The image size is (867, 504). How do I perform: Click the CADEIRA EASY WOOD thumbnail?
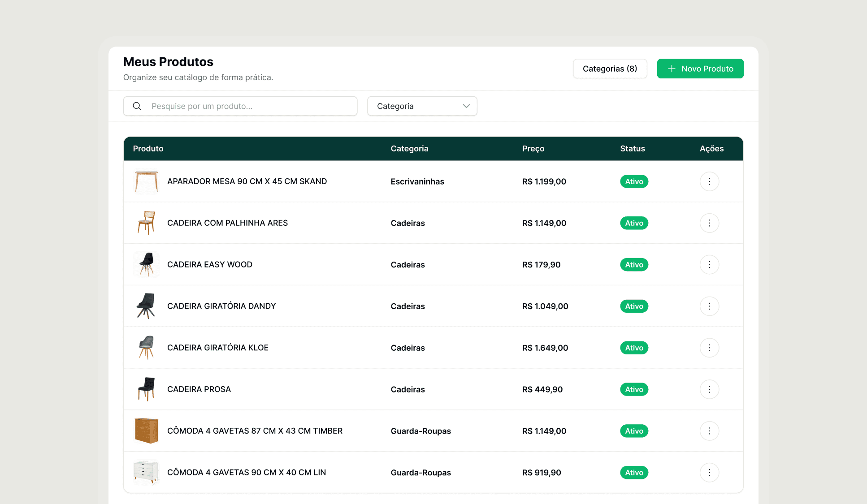(x=146, y=265)
